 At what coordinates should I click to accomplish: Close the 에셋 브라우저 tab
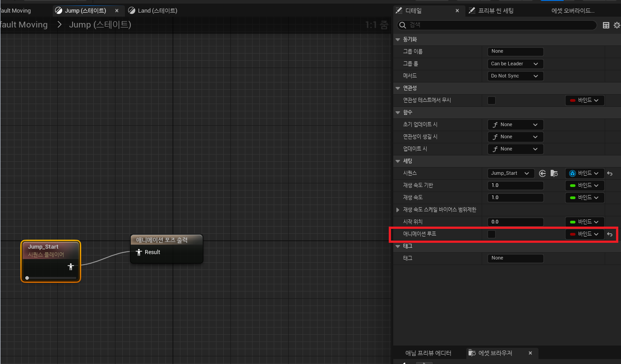point(530,353)
